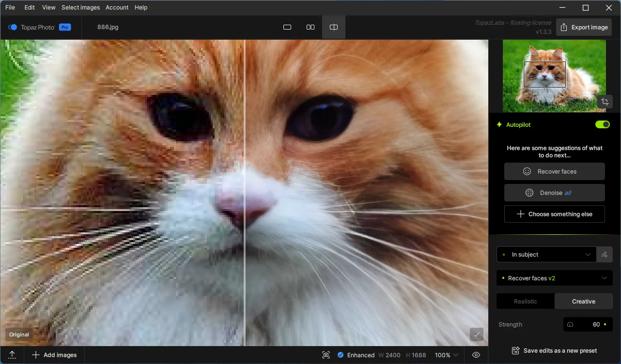Click the upload arrow icon at bottom-left

pyautogui.click(x=13, y=355)
